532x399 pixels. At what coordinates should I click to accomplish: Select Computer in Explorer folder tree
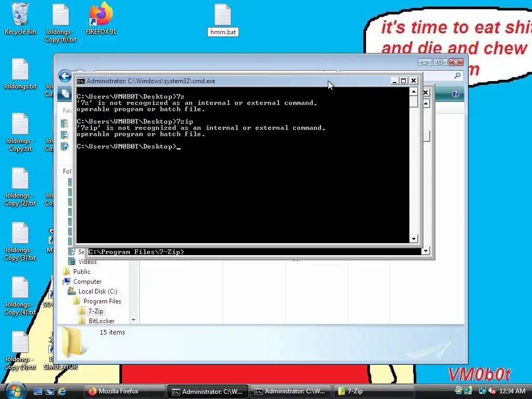[87, 281]
